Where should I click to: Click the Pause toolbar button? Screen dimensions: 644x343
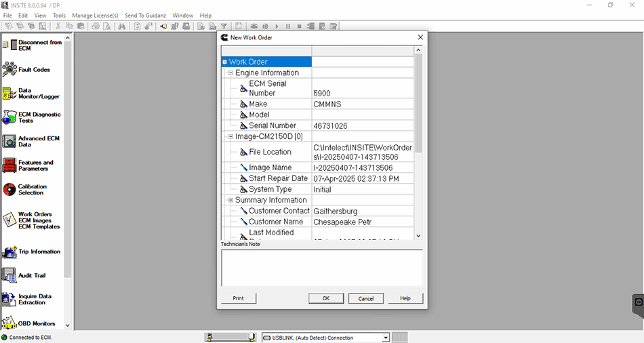[288, 26]
